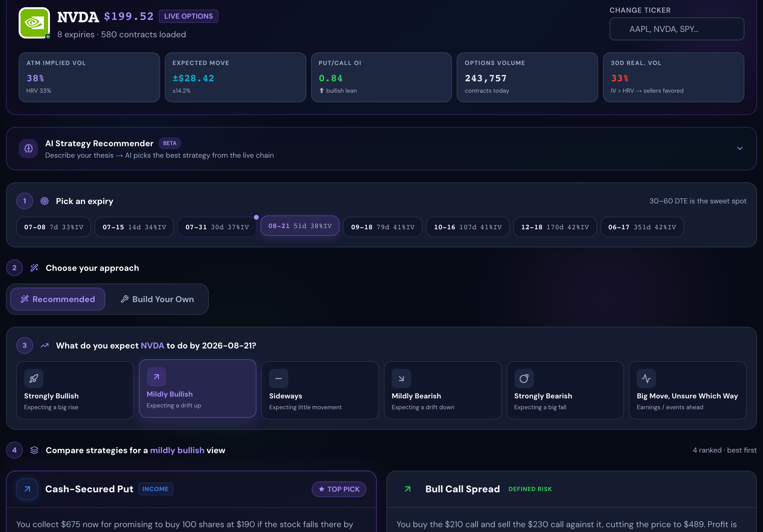763x532 pixels.
Task: Select the 06-17 351d expiry
Action: [x=642, y=227]
